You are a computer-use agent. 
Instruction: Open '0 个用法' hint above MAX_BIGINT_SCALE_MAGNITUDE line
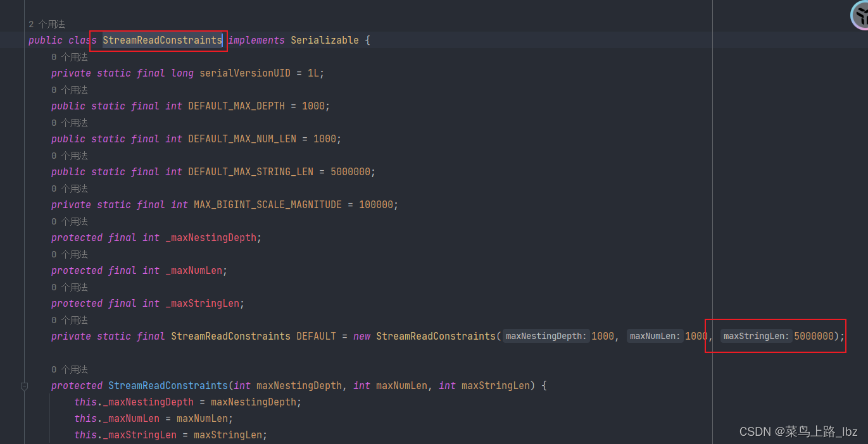tap(70, 188)
